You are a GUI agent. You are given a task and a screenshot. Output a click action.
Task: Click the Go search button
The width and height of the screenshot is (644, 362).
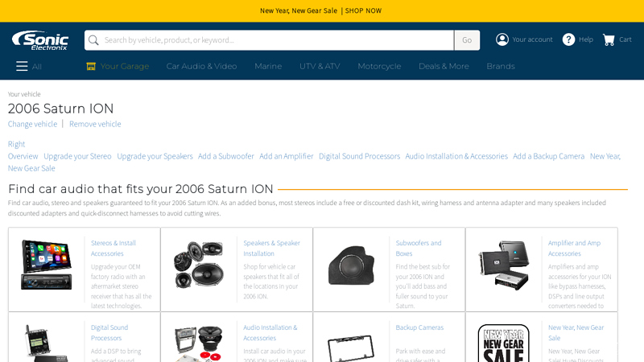click(467, 39)
